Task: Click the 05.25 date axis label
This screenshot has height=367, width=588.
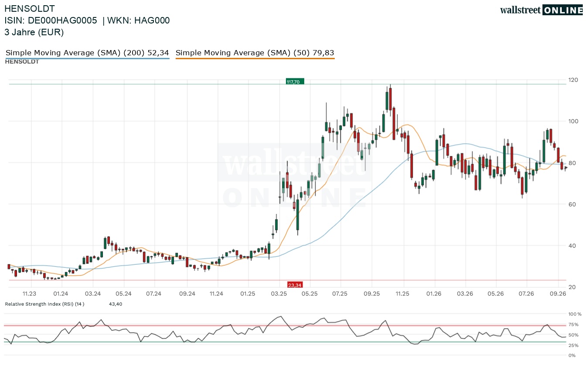Action: 309,293
